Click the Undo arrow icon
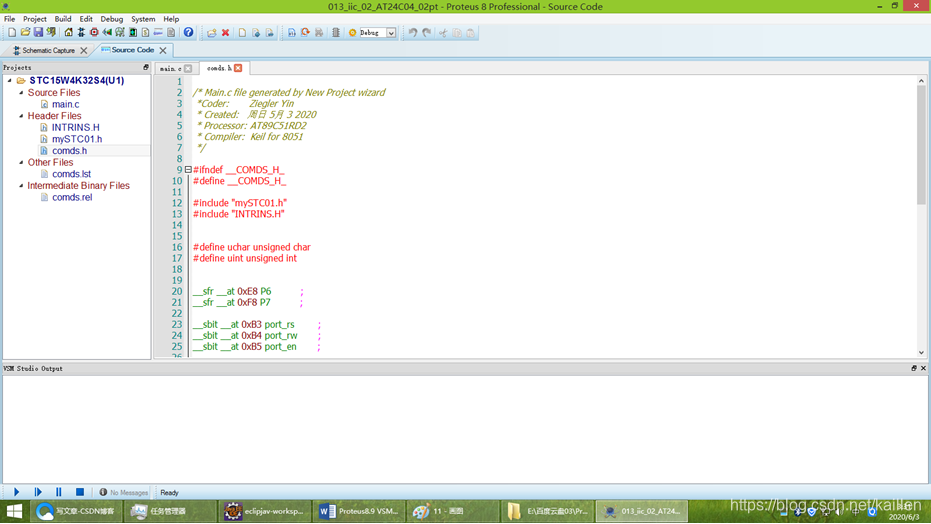This screenshot has width=931, height=524. (x=413, y=33)
